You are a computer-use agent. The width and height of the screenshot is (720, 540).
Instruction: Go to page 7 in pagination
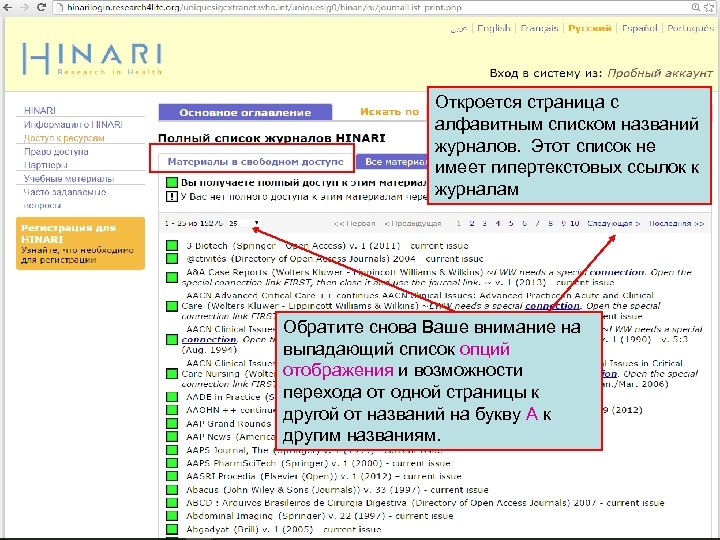(537, 224)
